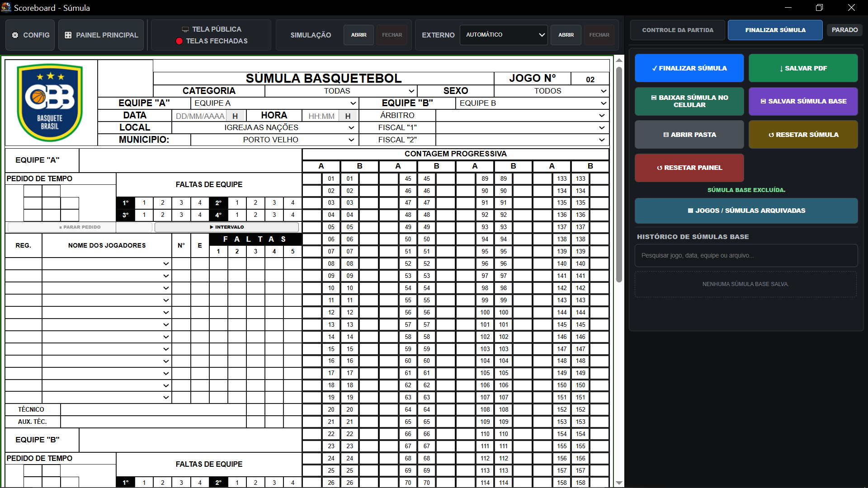Screen dimensions: 868x488
Task: Open the ÁRBITRO dropdown
Action: (x=522, y=115)
